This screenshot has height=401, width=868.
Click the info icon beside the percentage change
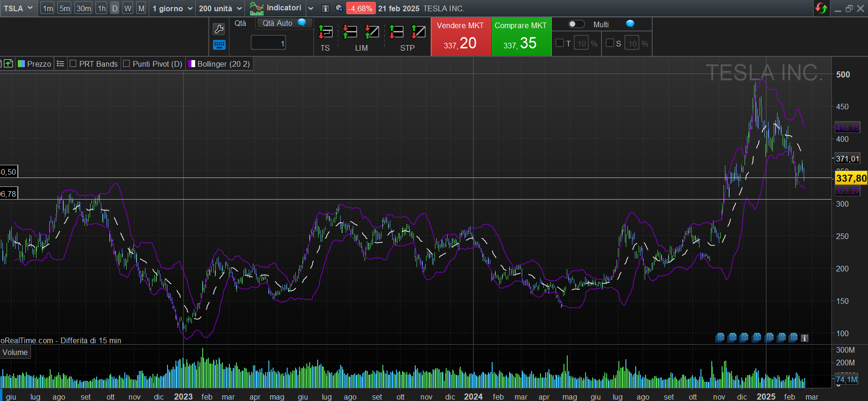[326, 8]
